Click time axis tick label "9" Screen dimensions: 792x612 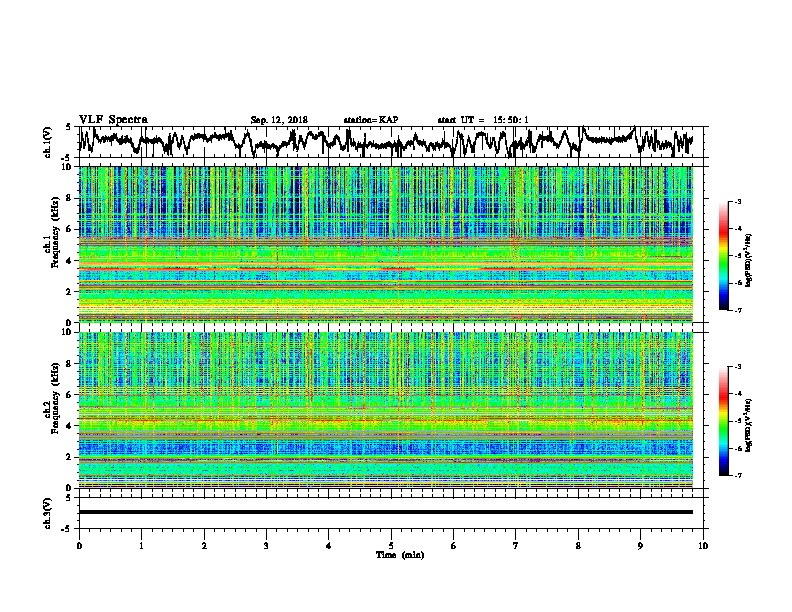pos(640,545)
